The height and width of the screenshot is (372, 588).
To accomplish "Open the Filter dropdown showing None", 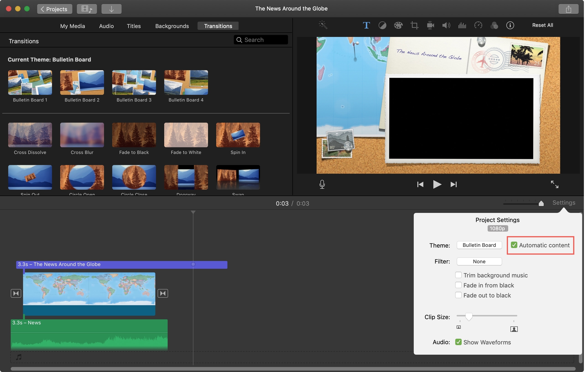I will click(479, 261).
